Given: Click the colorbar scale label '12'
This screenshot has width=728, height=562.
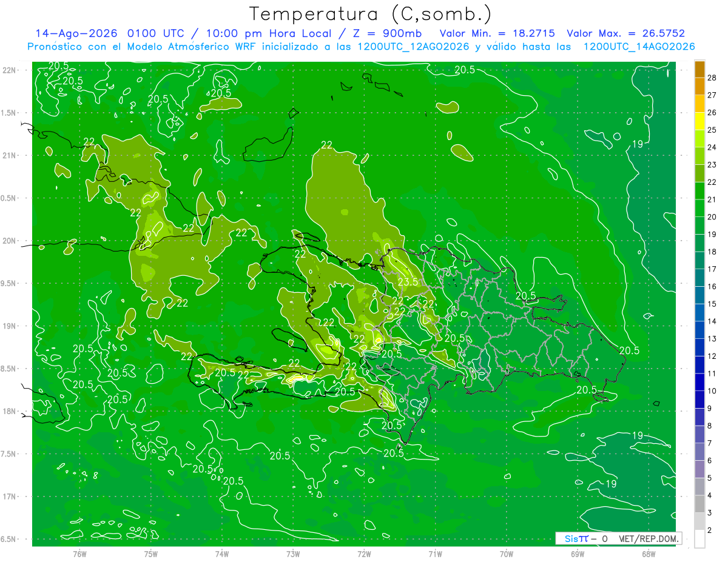Looking at the screenshot, I should (712, 356).
